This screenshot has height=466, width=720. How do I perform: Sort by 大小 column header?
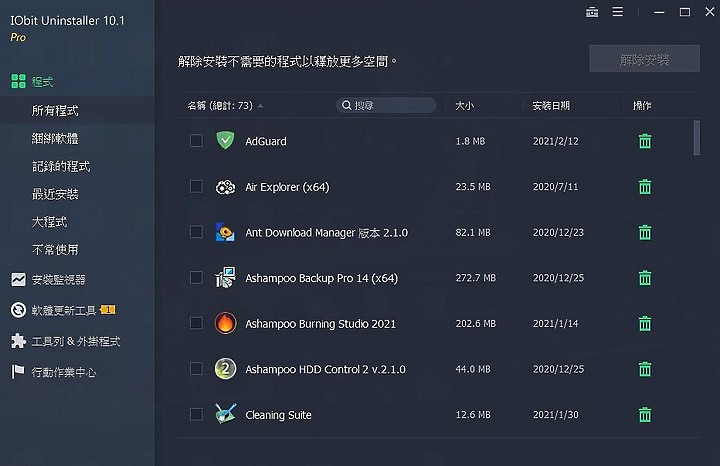tap(464, 106)
